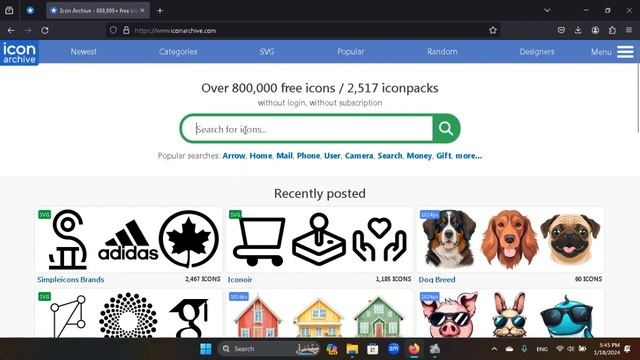This screenshot has height=360, width=640.
Task: Click the pug dog icon
Action: tap(570, 239)
